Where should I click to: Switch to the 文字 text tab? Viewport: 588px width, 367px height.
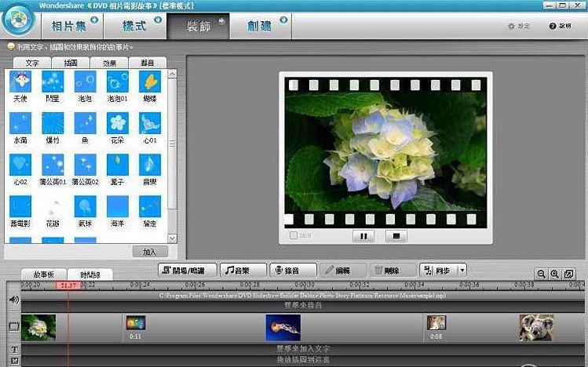coord(32,63)
